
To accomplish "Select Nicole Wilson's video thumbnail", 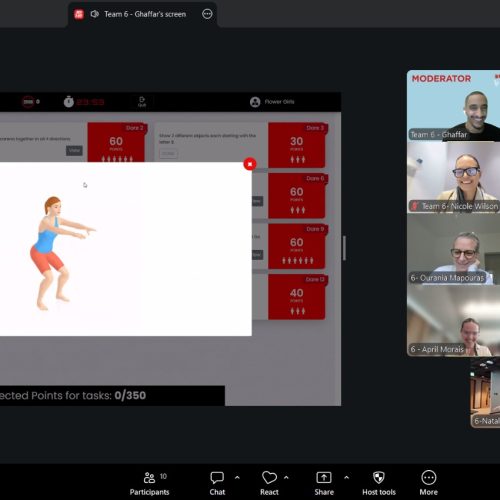I will tap(453, 177).
